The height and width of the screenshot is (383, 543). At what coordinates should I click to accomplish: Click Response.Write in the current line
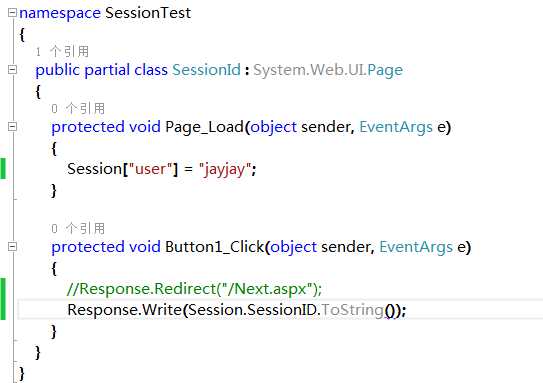click(x=125, y=310)
